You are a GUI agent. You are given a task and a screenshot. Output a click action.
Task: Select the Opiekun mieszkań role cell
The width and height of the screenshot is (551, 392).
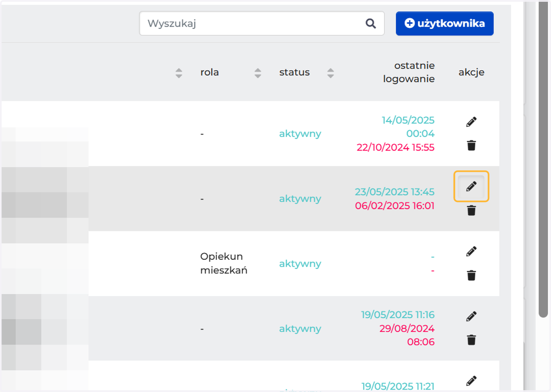tap(224, 263)
